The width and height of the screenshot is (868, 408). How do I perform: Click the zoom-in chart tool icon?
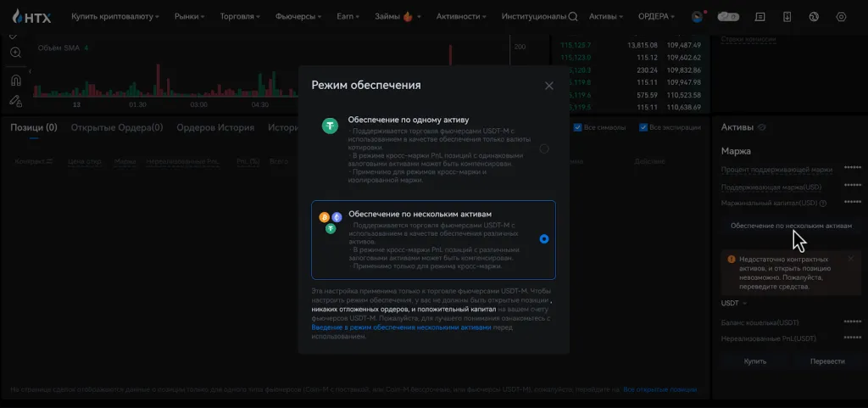pos(15,53)
